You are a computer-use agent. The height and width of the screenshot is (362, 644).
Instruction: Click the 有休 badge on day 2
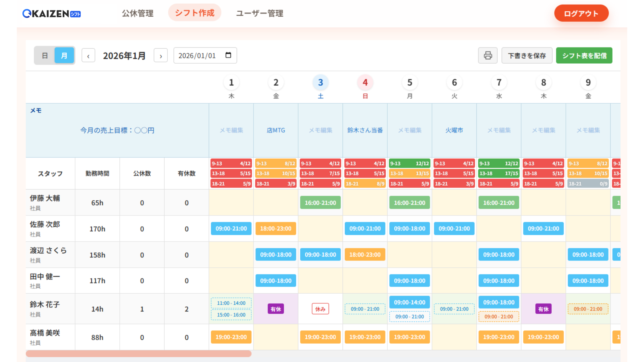tap(276, 309)
